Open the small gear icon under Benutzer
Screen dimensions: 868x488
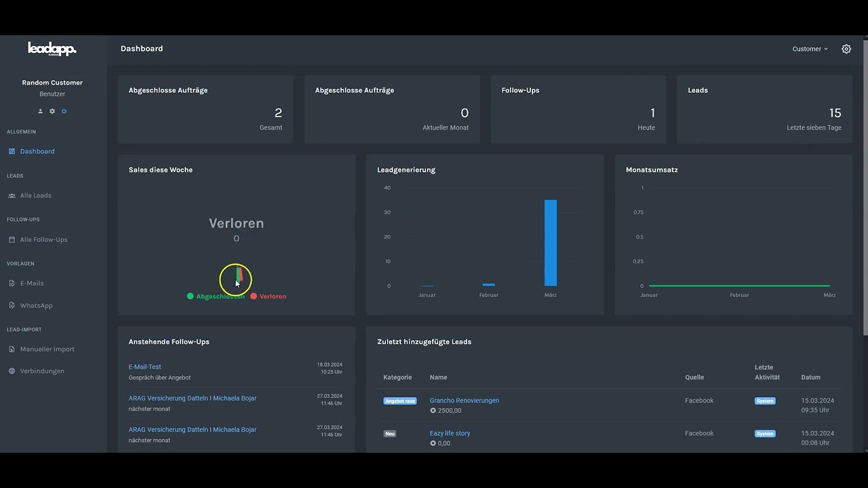[52, 111]
